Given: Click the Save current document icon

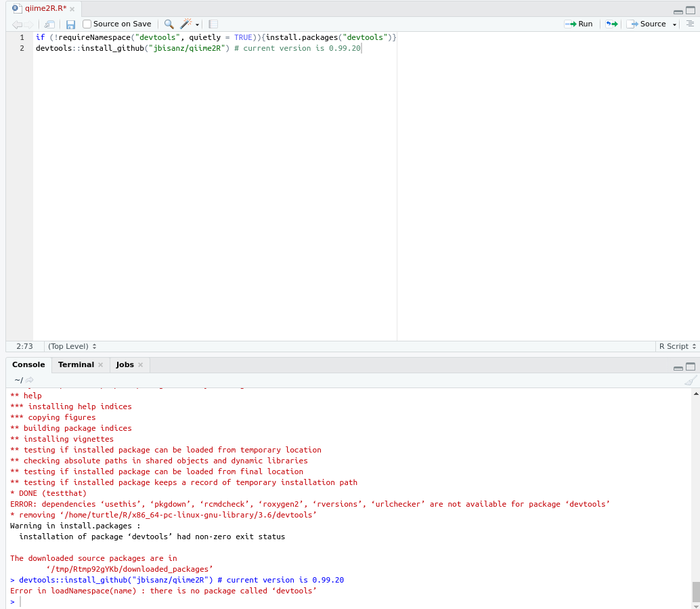Looking at the screenshot, I should point(70,24).
